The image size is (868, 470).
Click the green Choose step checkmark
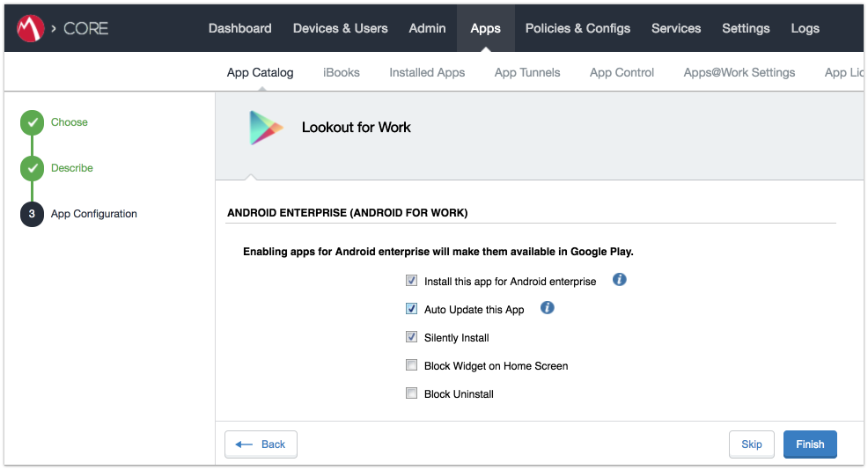[x=32, y=122]
